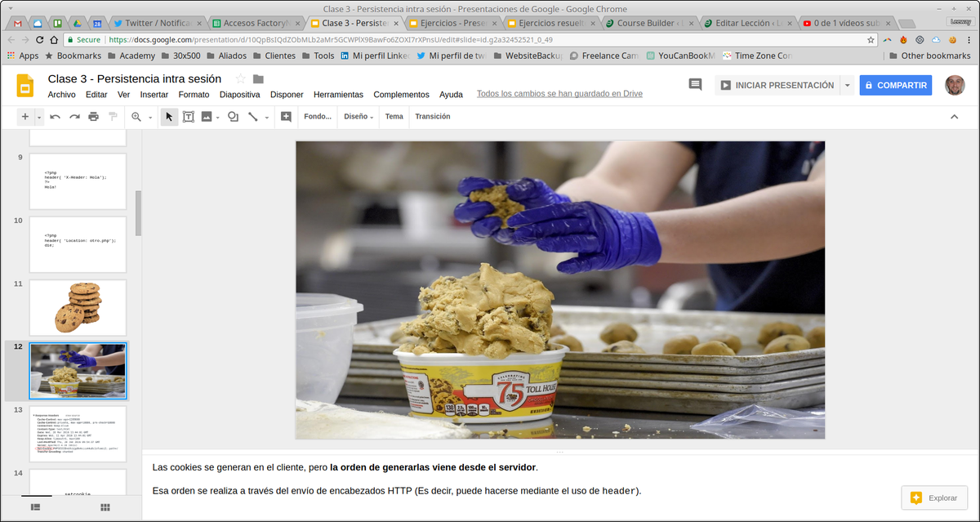Select the arrow cursor tool
Image resolution: width=980 pixels, height=522 pixels.
(x=169, y=117)
